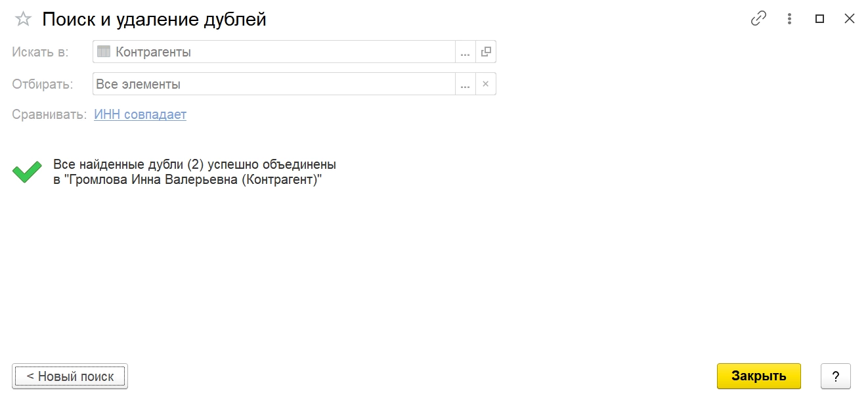Click the Поиск и удаление дублей title

click(154, 19)
